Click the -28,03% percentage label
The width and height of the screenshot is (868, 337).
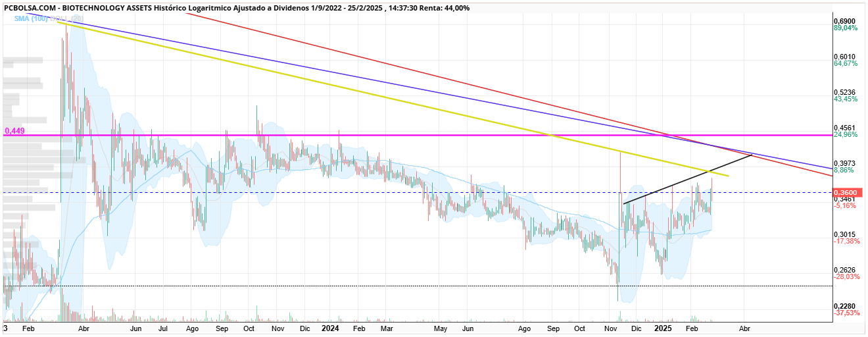click(x=846, y=277)
